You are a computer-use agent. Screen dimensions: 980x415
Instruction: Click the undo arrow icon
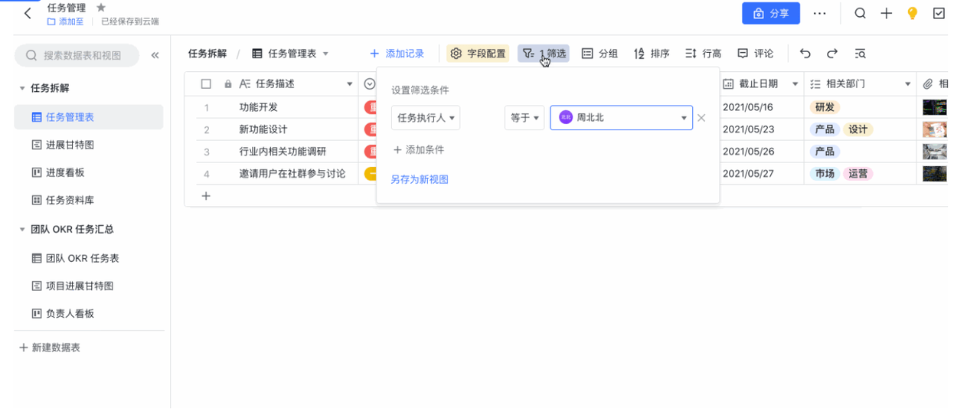tap(805, 54)
